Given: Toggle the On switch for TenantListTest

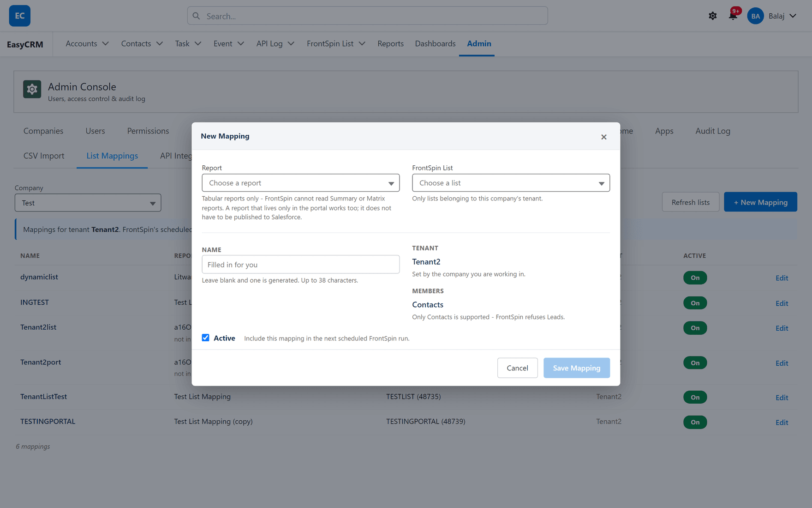Looking at the screenshot, I should click(x=695, y=397).
